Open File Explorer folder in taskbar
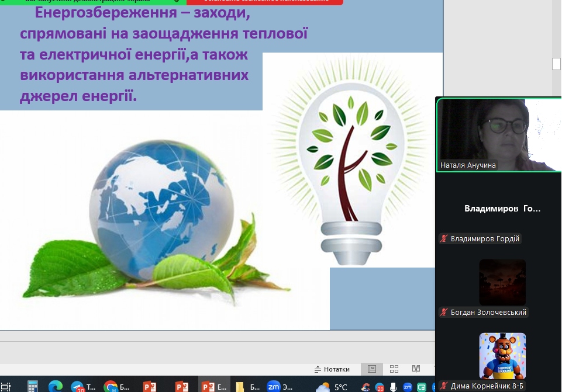Image resolution: width=562 pixels, height=392 pixels. [244, 386]
